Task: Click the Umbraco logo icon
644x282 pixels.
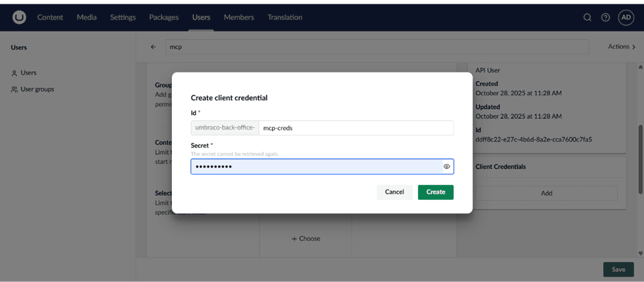Action: (x=19, y=17)
